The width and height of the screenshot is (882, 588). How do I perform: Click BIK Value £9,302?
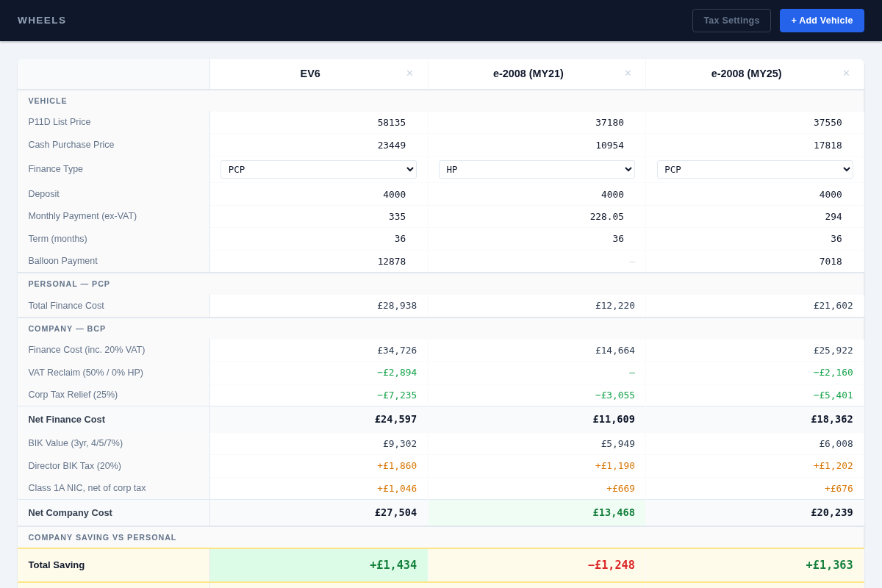[400, 443]
